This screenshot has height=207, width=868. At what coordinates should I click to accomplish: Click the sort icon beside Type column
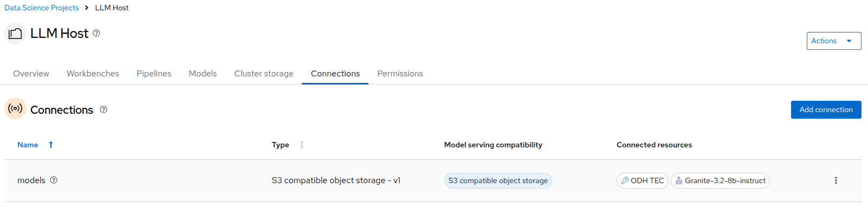(x=302, y=145)
